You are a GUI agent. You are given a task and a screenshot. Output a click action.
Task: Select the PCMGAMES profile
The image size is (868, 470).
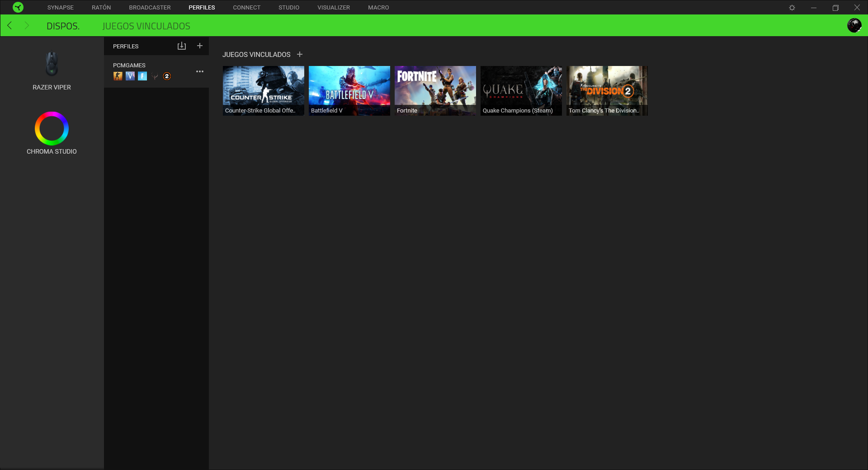156,71
